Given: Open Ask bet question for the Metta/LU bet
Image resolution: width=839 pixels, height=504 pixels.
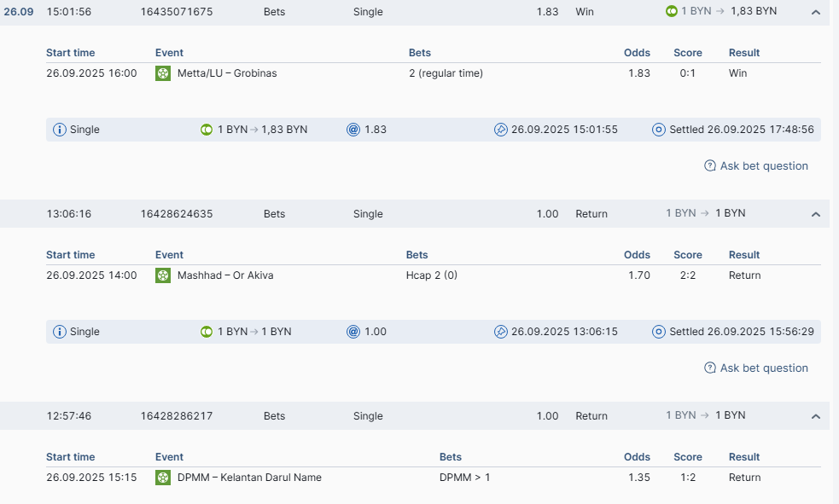Looking at the screenshot, I should 763,166.
